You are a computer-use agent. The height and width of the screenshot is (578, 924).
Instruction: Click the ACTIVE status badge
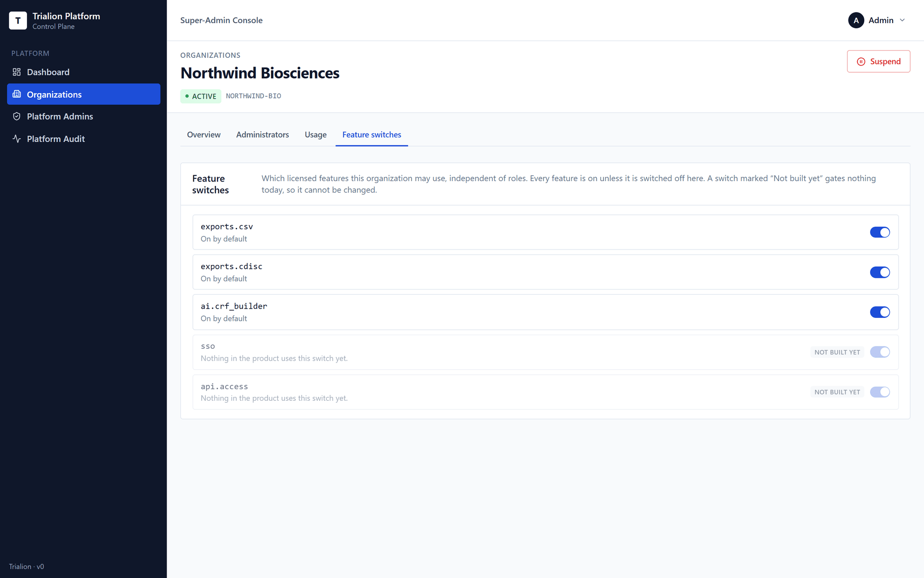click(201, 96)
